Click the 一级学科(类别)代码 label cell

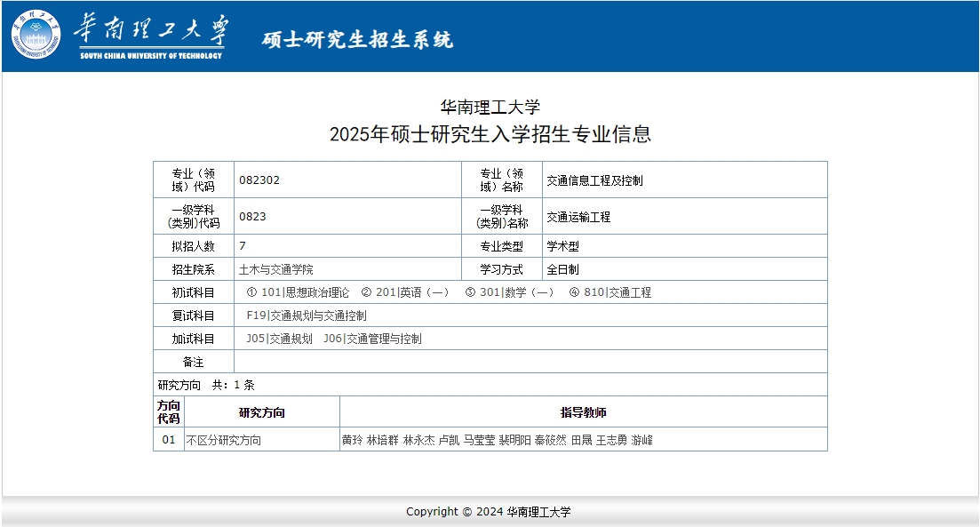point(194,216)
